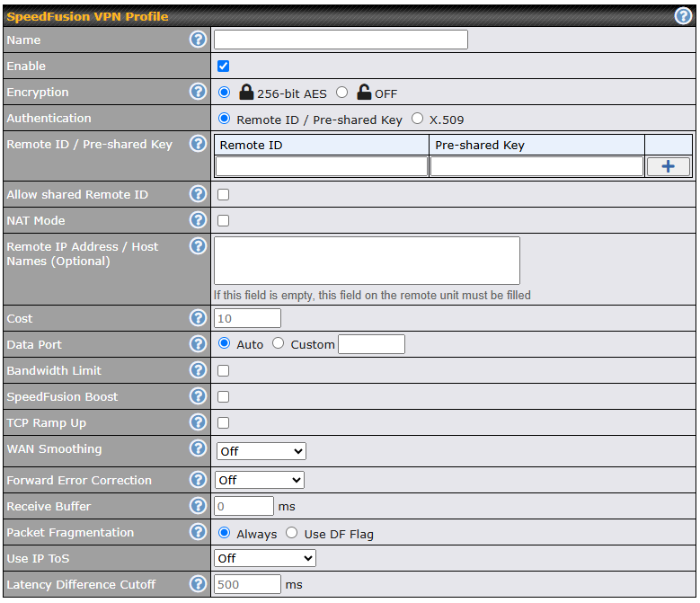
Task: Open help icon for SpeedFusion Boost
Action: [198, 396]
